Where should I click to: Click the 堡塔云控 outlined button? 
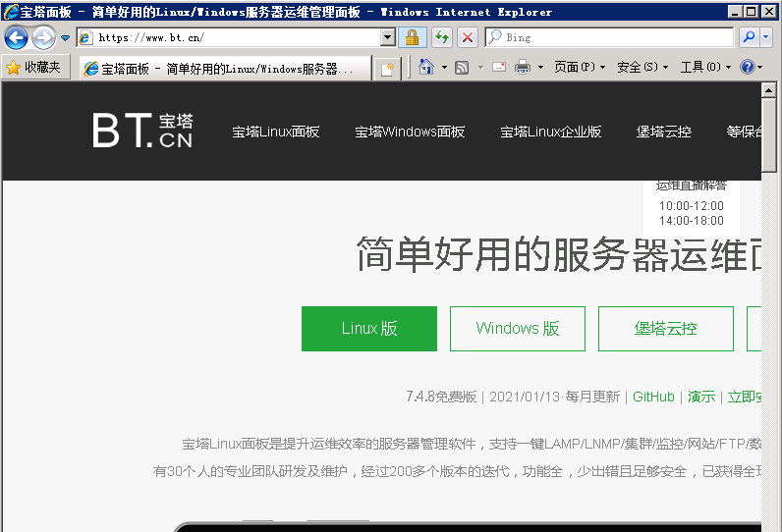pos(666,329)
